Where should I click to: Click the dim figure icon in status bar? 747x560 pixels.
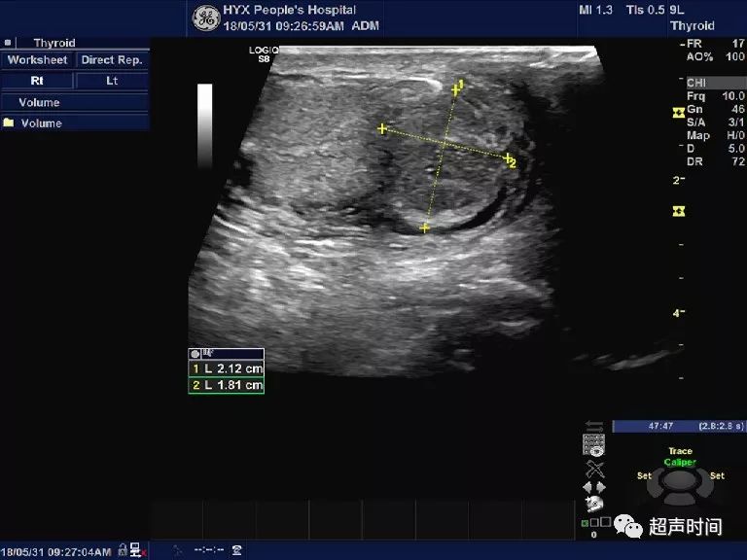(x=178, y=550)
